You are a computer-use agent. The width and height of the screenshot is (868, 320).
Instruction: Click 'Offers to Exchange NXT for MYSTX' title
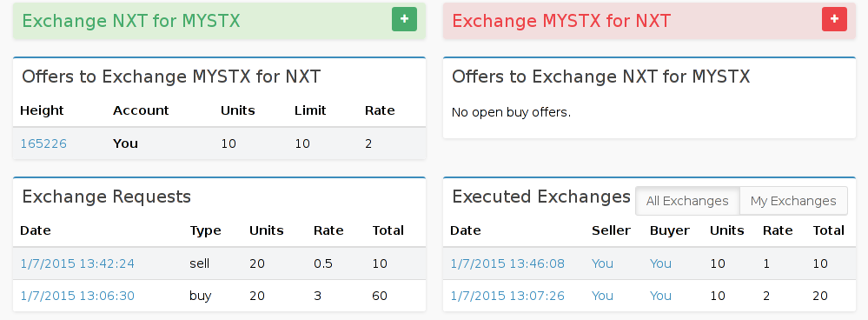[x=601, y=77]
